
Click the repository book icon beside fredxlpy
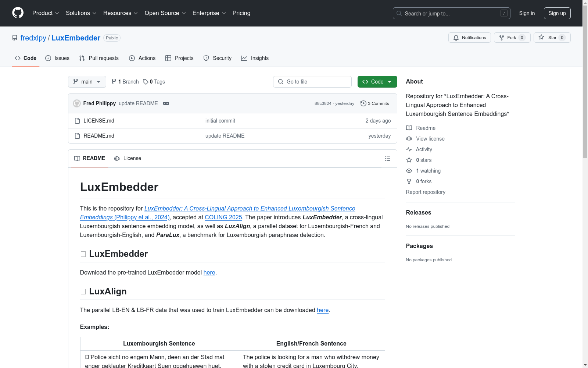[x=15, y=38]
